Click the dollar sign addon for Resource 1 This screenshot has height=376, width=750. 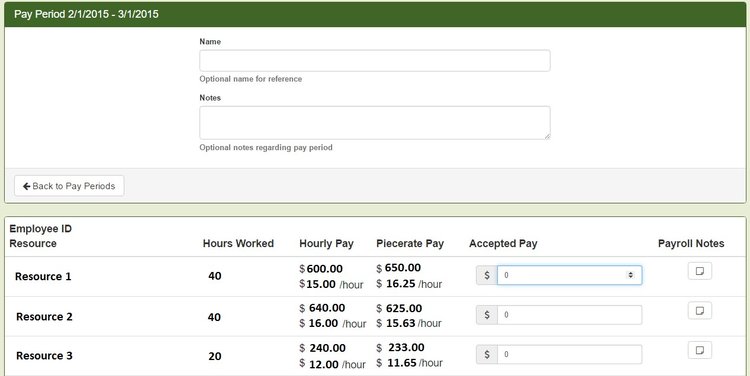tap(487, 275)
